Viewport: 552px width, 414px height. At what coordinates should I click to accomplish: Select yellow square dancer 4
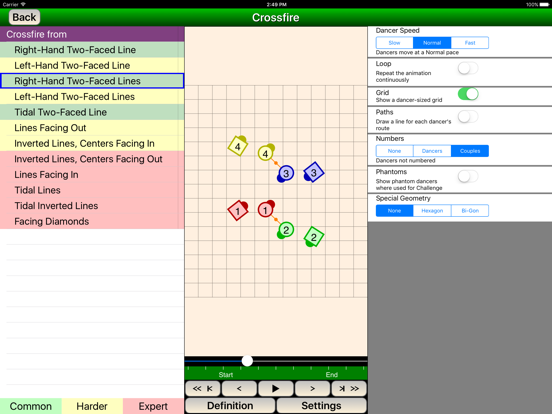pos(238,146)
